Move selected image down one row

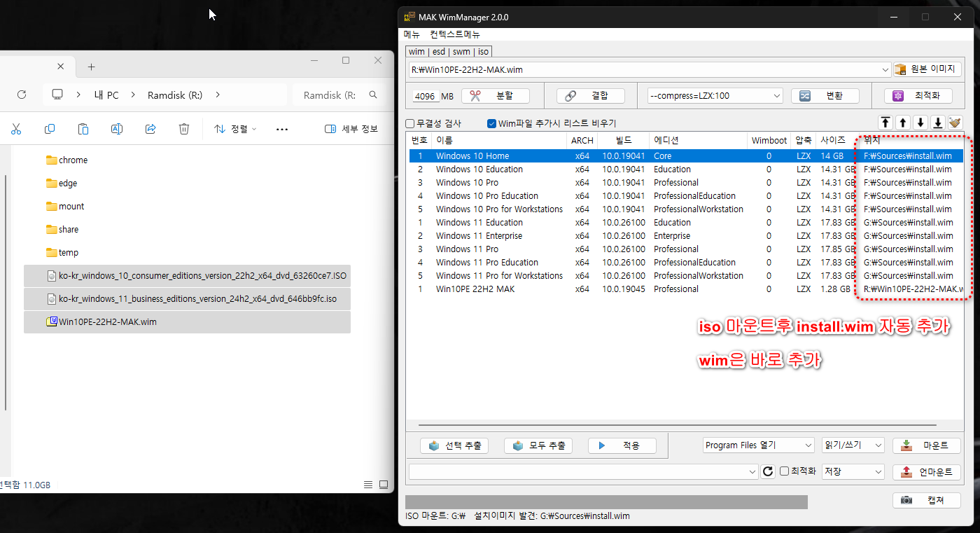click(x=920, y=123)
